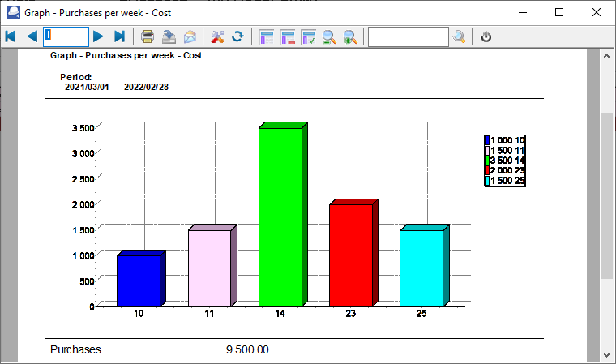Screen dimensions: 616x364
Task: Click the x-axis label 14
Action: coord(280,314)
